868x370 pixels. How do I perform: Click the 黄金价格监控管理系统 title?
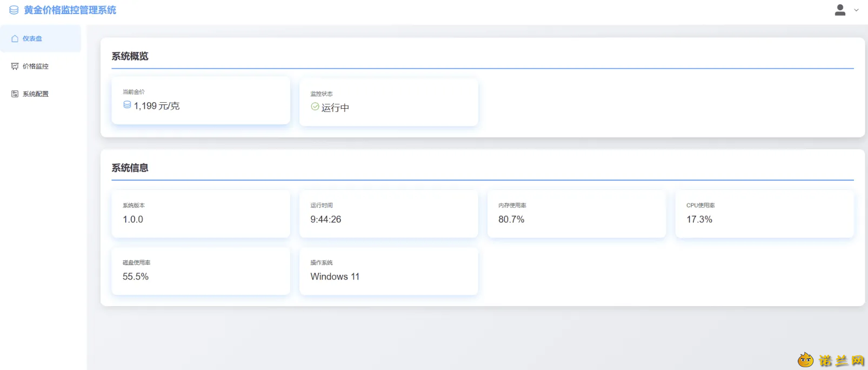pos(70,10)
